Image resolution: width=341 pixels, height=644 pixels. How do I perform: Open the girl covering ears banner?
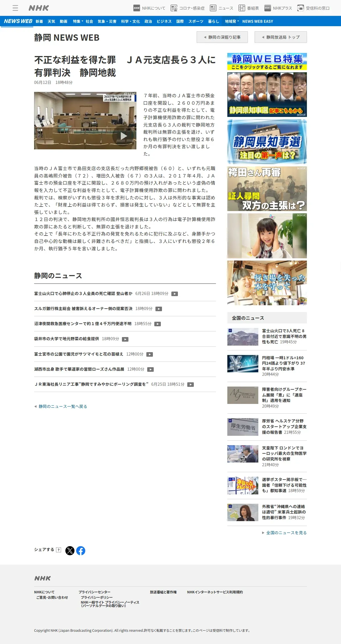click(x=267, y=236)
